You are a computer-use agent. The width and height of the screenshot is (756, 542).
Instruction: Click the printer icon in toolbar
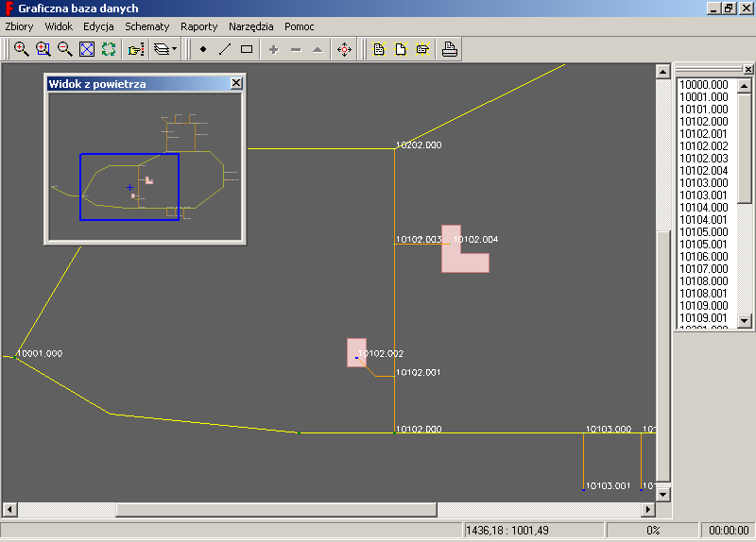[x=450, y=49]
